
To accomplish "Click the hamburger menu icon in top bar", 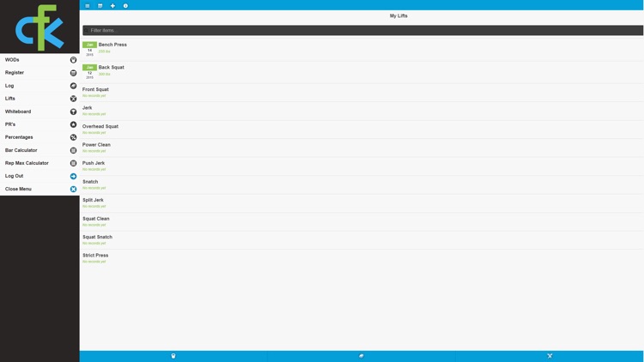I will (87, 6).
